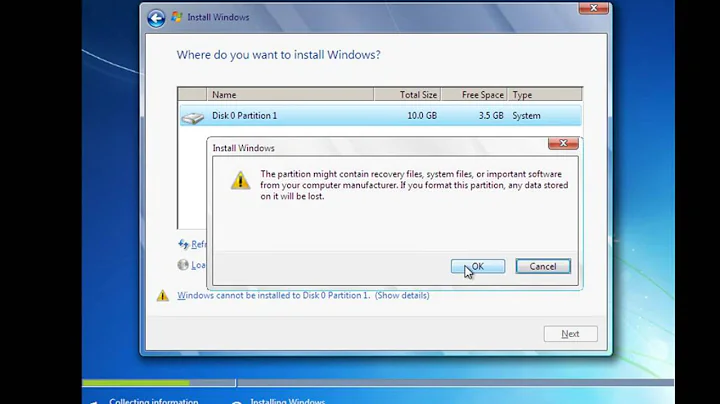The height and width of the screenshot is (404, 720).
Task: Open the 'Windows cannot be installed' message link
Action: click(274, 295)
